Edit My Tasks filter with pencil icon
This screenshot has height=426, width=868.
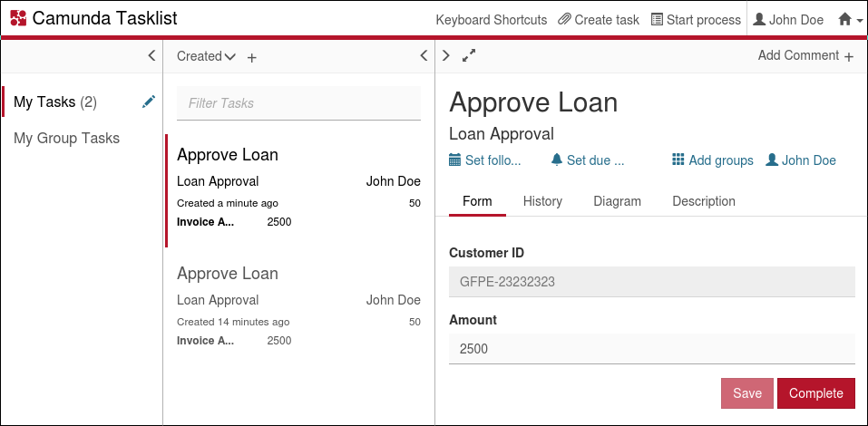pyautogui.click(x=149, y=102)
